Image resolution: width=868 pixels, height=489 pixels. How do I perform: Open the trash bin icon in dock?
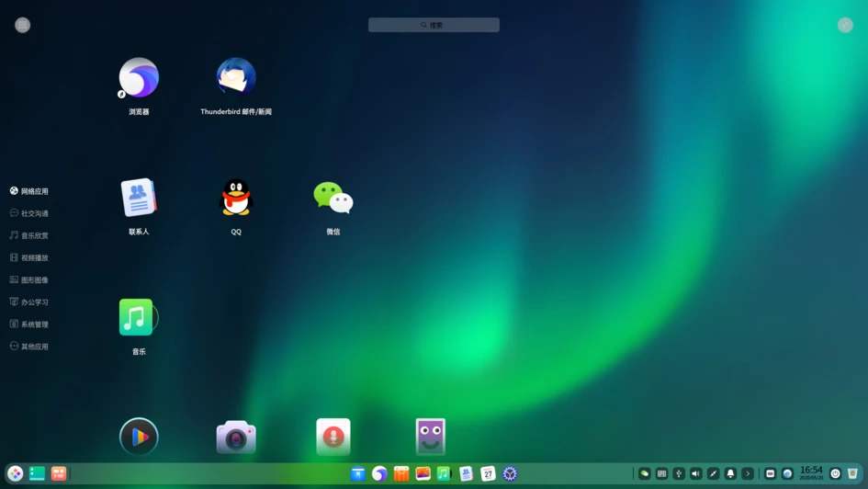(x=852, y=474)
